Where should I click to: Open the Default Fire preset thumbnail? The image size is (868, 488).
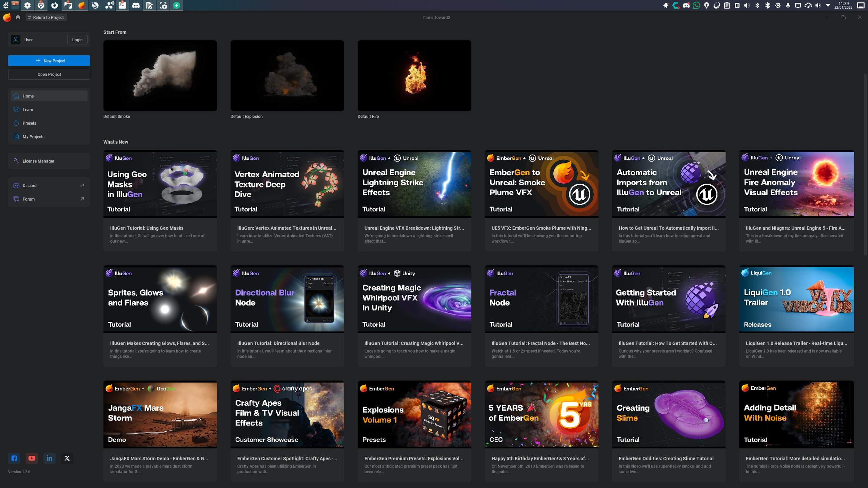tap(414, 75)
